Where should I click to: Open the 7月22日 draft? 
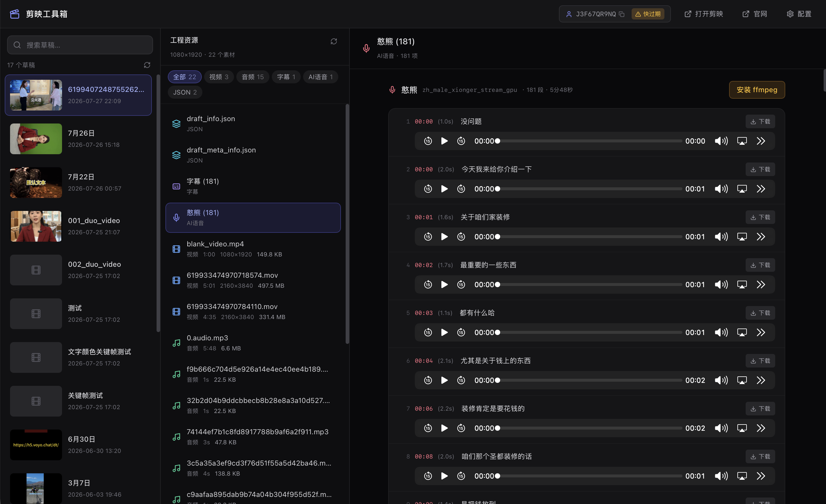click(78, 182)
